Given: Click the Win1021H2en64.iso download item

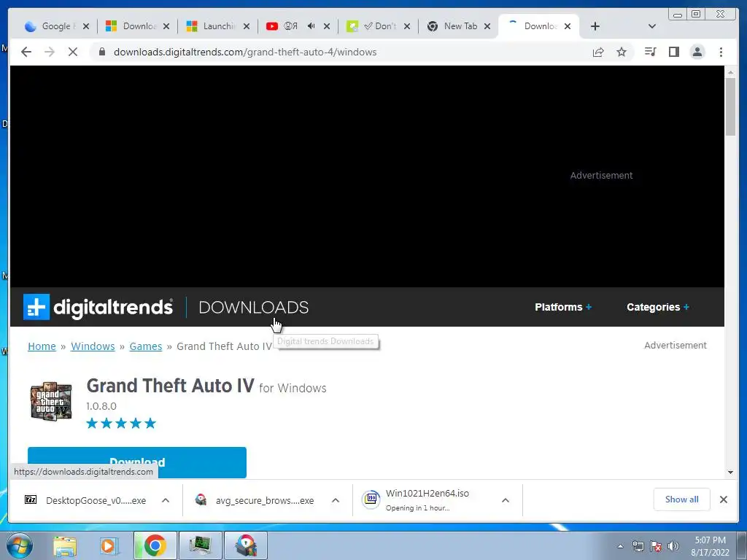Looking at the screenshot, I should [x=426, y=500].
